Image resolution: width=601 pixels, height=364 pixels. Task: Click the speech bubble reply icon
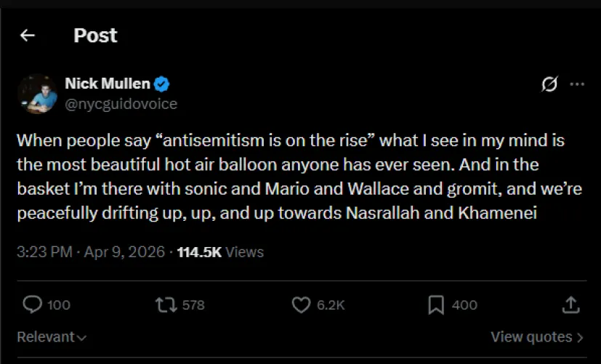[x=33, y=304]
